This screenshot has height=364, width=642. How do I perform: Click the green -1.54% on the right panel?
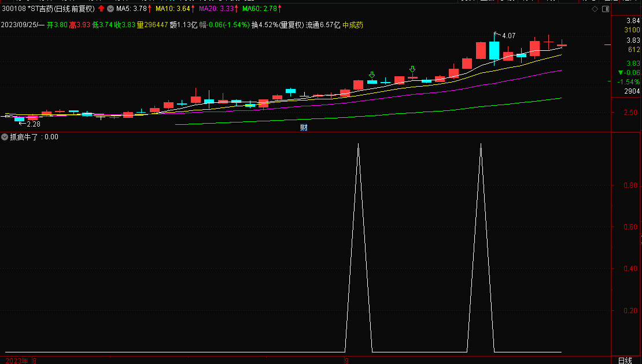629,82
